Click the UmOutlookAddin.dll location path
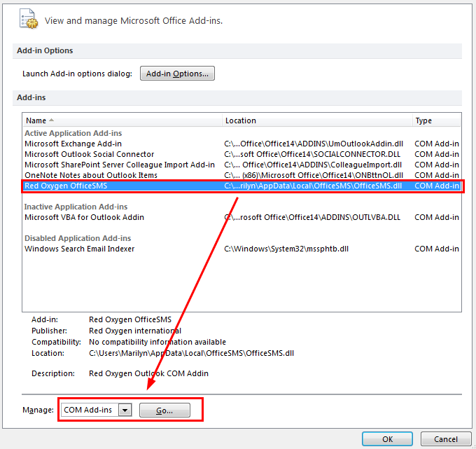The height and width of the screenshot is (449, 476). pos(314,144)
